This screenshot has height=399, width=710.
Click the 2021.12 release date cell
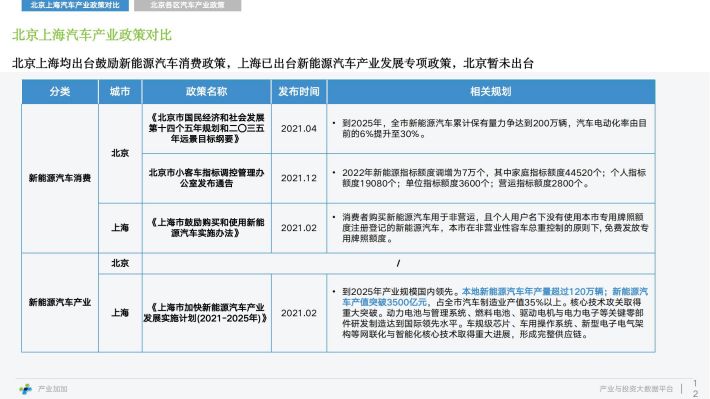click(x=299, y=178)
